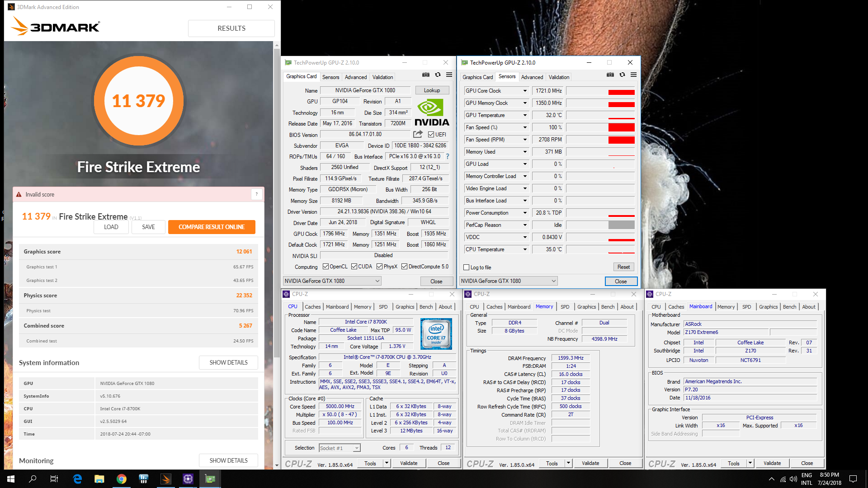
Task: Launch Microsoft Edge from taskbar
Action: click(x=77, y=479)
